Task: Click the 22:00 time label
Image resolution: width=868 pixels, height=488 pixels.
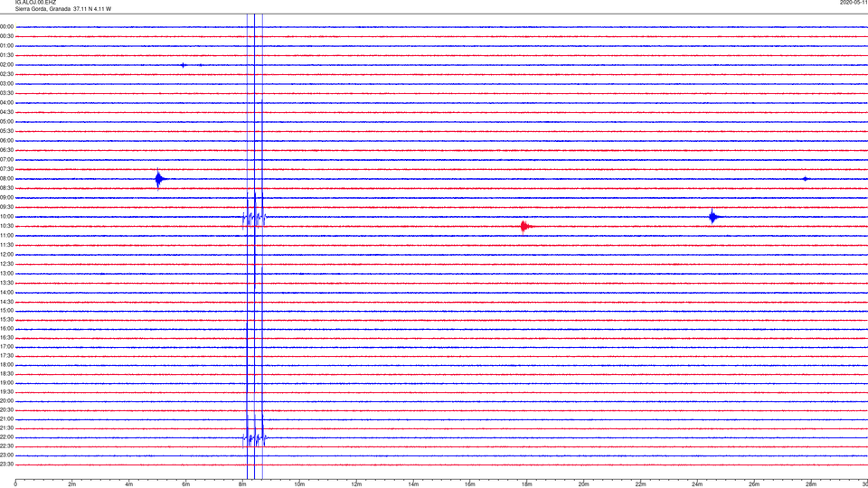Action: click(7, 437)
